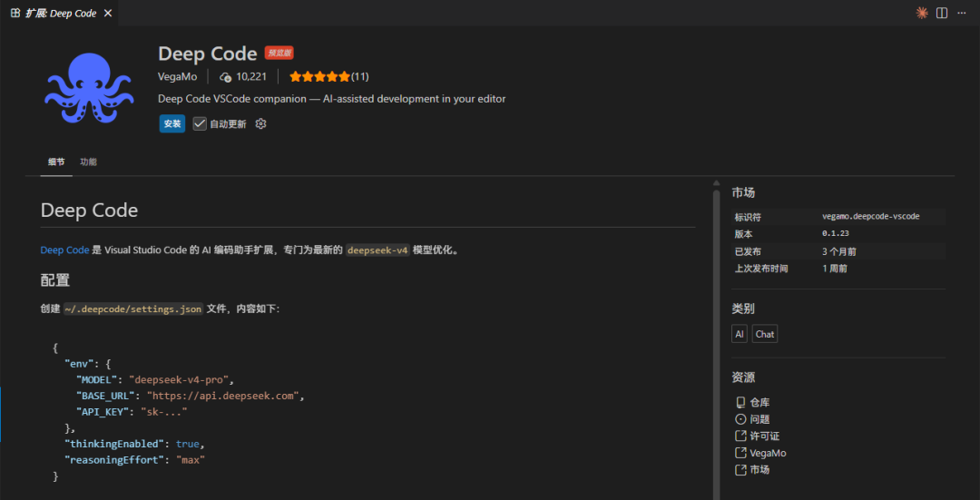Click the VegaMo publisher name
Viewport: 980px width, 500px height.
[178, 77]
